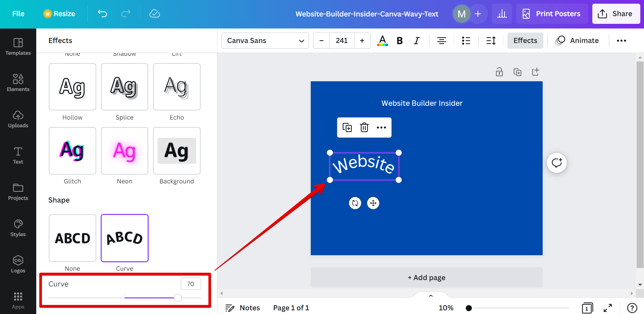The image size is (644, 314).
Task: Click the font size input field
Action: tap(342, 41)
